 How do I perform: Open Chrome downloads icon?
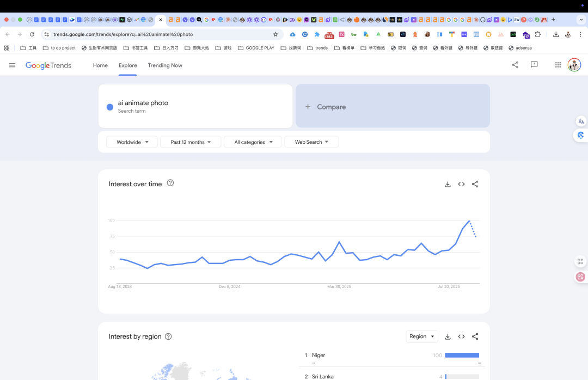click(556, 34)
